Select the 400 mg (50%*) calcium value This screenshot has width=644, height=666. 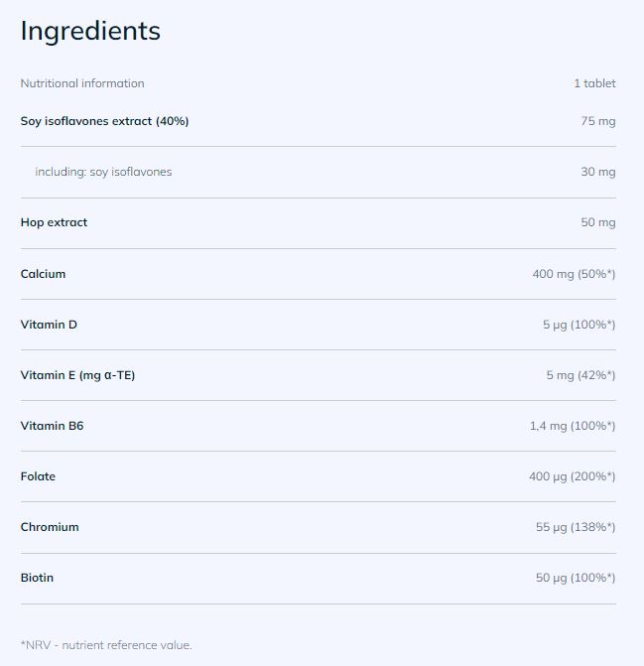pyautogui.click(x=574, y=274)
